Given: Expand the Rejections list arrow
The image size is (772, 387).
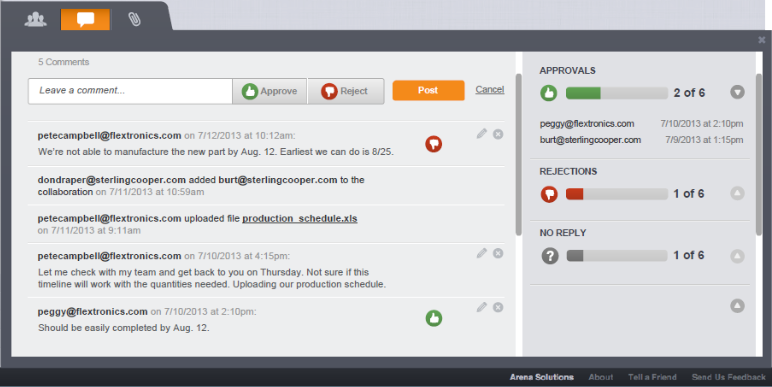Looking at the screenshot, I should tap(737, 193).
